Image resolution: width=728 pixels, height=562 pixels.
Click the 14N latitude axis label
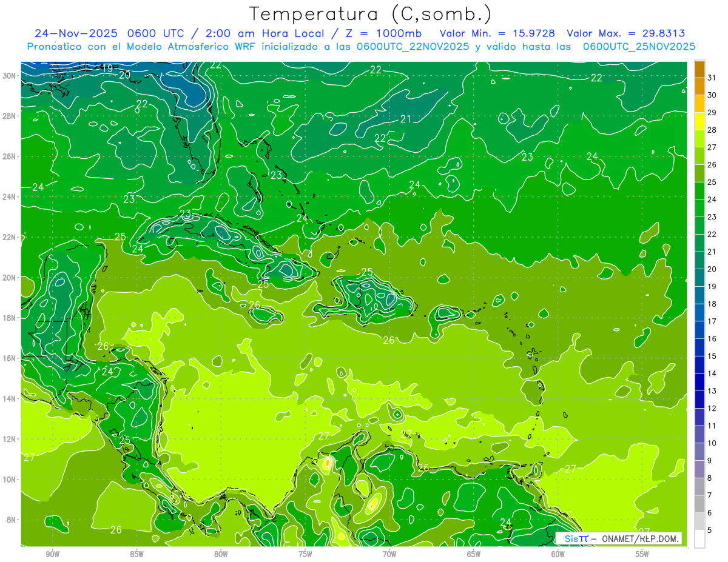10,399
